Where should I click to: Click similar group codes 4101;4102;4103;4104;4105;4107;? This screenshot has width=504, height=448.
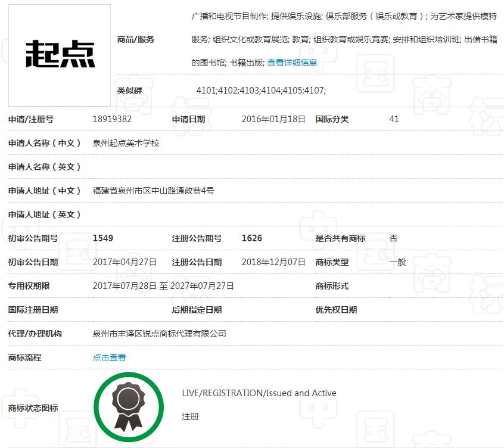261,91
